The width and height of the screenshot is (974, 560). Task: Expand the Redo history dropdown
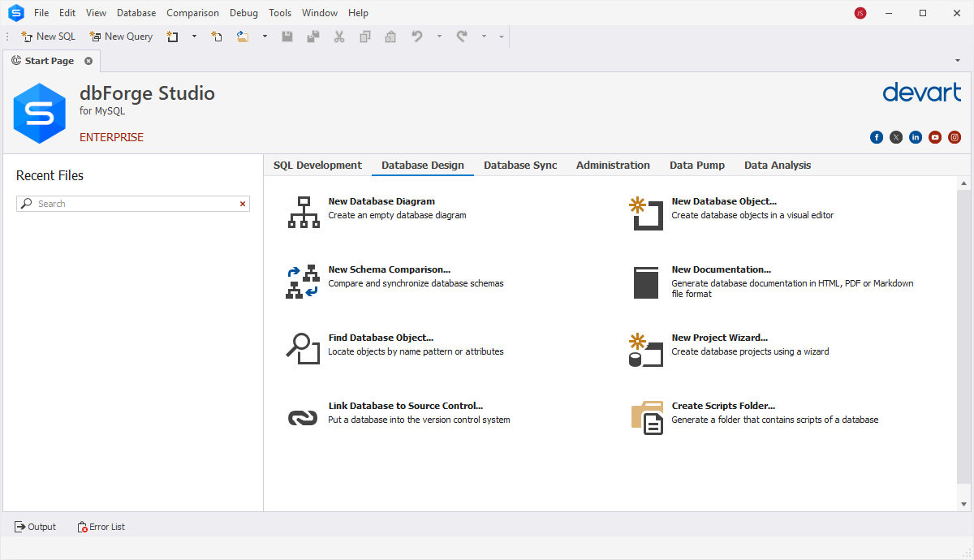(484, 37)
